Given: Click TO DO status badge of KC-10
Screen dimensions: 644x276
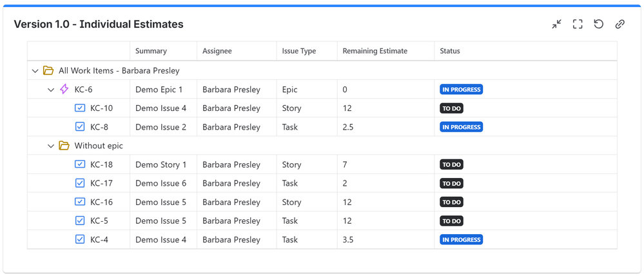Looking at the screenshot, I should [452, 108].
